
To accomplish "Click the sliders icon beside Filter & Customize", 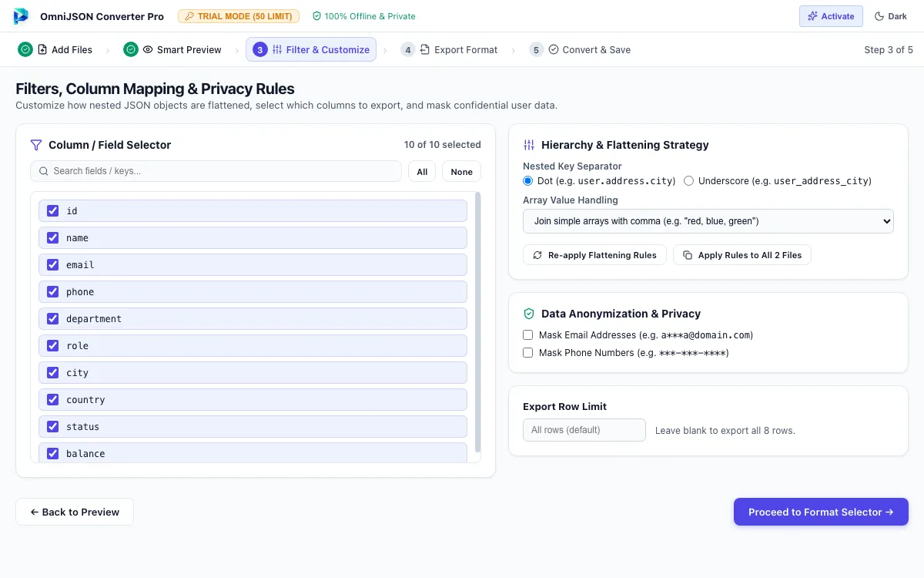I will click(277, 49).
